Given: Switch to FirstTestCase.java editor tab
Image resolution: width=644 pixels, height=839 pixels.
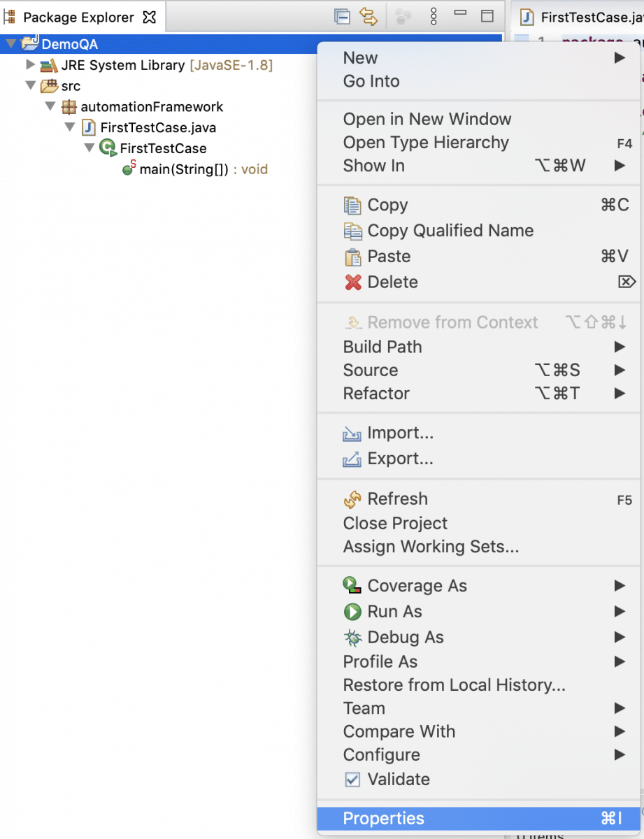Looking at the screenshot, I should [x=580, y=17].
